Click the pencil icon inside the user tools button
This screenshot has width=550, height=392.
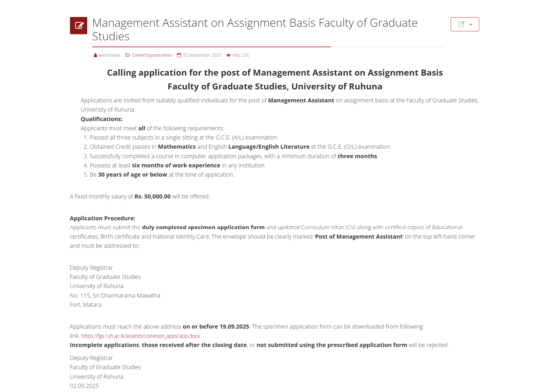click(x=461, y=24)
